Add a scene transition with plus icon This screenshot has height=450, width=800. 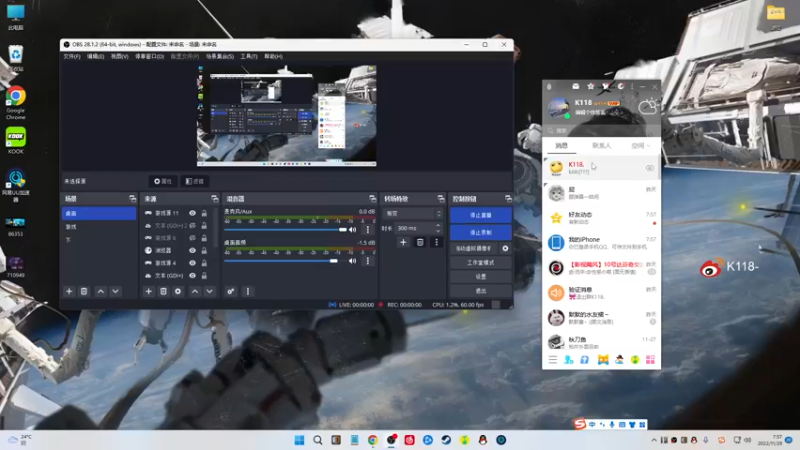click(403, 242)
